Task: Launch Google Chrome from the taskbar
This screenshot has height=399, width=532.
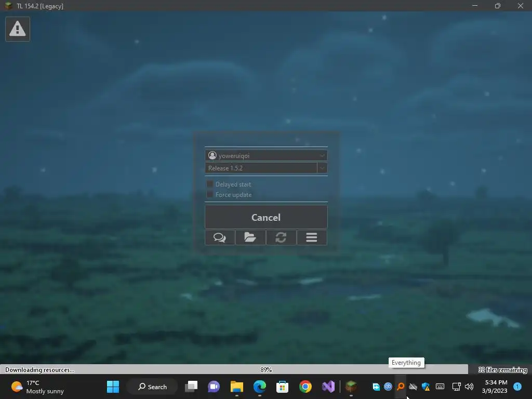Action: coord(305,387)
